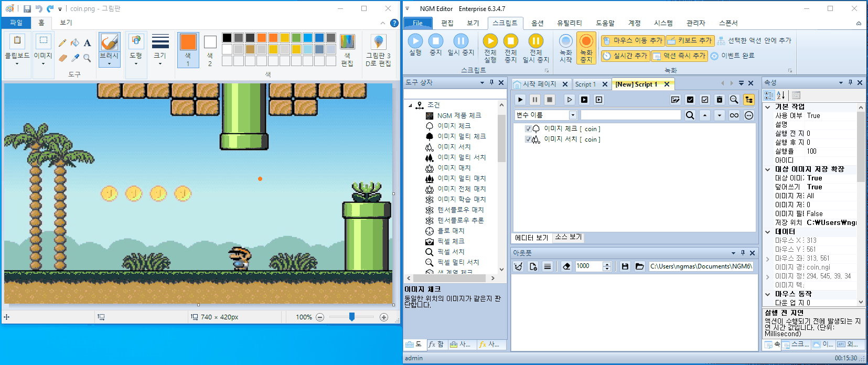The width and height of the screenshot is (868, 365).
Task: Click the image edit icon in script toolbar
Action: [x=675, y=100]
